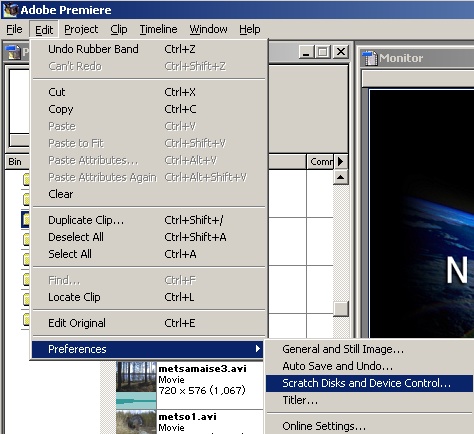
Task: Click the Monitor window icon
Action: pos(369,58)
